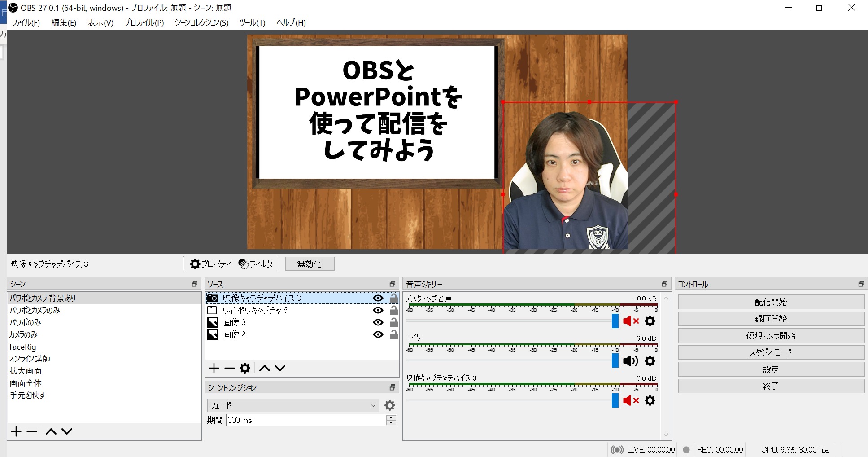
Task: Undock the ソース panel
Action: pyautogui.click(x=393, y=284)
